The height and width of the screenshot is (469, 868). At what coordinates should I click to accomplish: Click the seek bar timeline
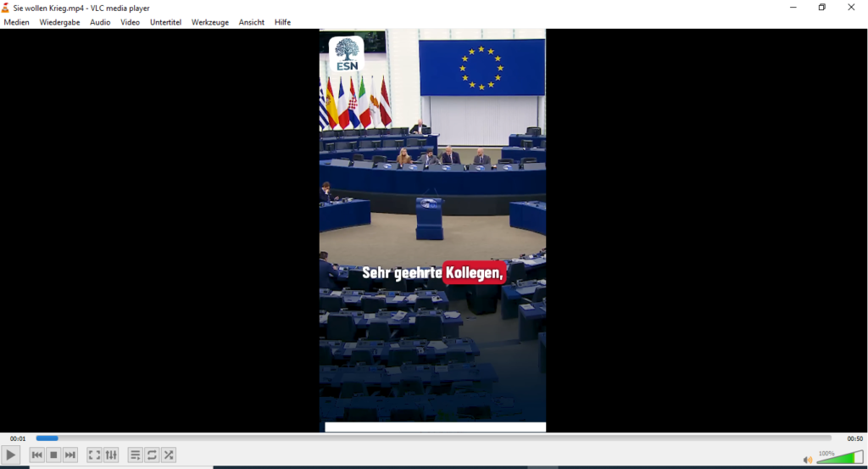coord(432,438)
